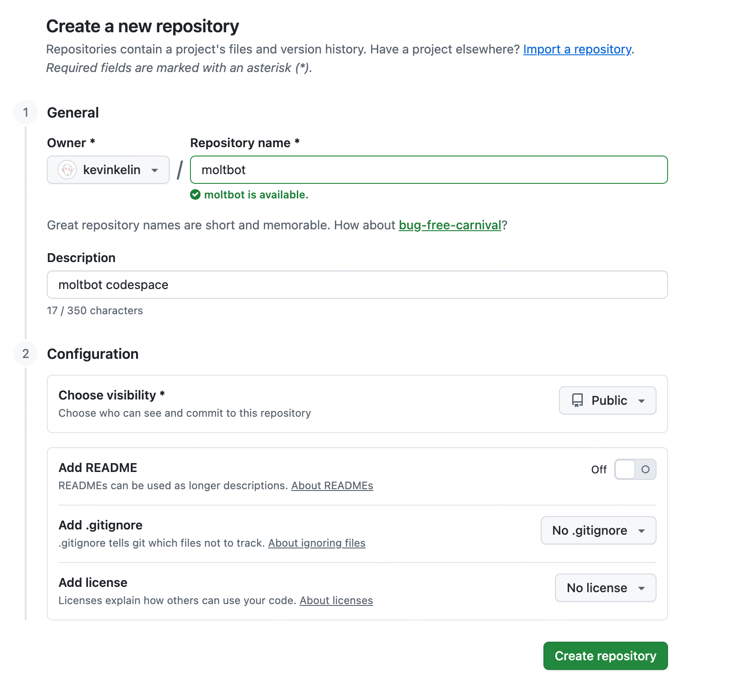Open the Owner kevinkelin dropdown
The width and height of the screenshot is (729, 700).
coord(108,170)
